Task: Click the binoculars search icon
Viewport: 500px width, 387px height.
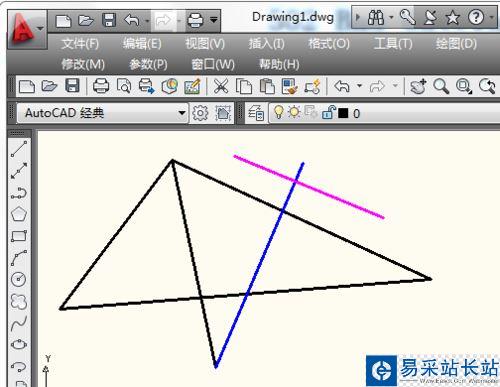Action: click(x=376, y=17)
